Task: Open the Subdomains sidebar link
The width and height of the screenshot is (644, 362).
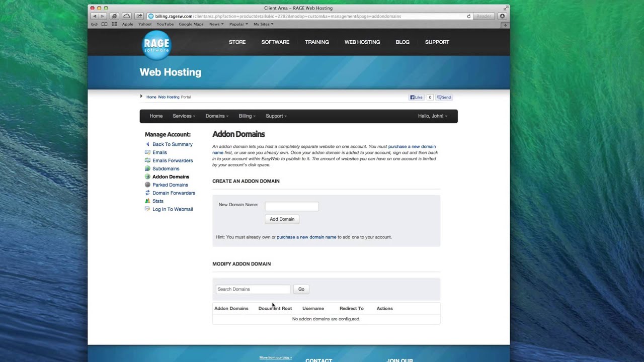Action: [166, 168]
